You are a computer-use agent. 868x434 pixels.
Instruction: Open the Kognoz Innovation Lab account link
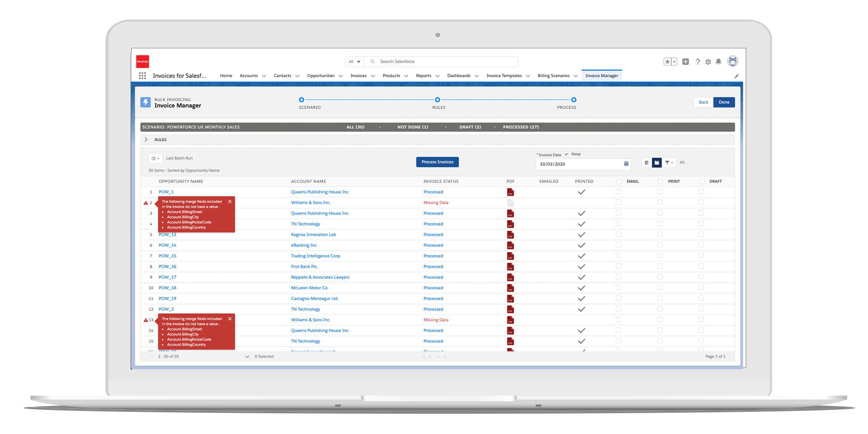(313, 235)
